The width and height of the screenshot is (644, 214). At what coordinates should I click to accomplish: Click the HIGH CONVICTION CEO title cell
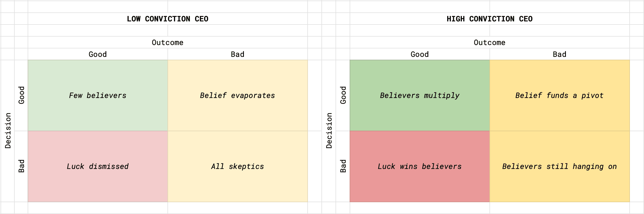[489, 19]
